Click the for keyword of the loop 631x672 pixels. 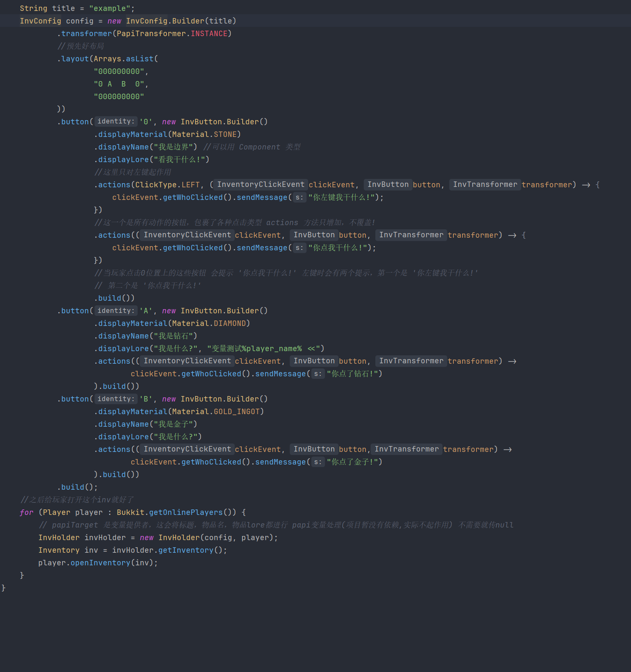click(26, 512)
